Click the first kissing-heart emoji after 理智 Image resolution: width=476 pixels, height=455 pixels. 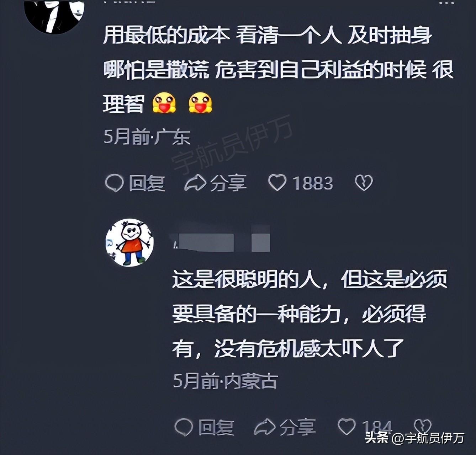(164, 103)
